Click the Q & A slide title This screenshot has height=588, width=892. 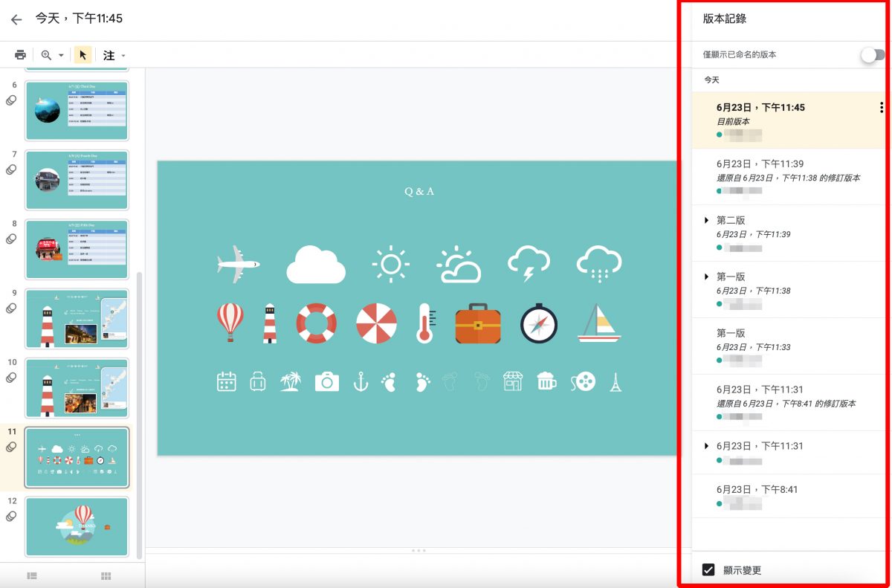pyautogui.click(x=419, y=191)
